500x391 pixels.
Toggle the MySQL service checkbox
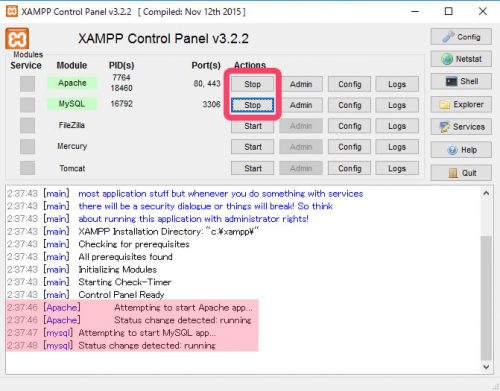click(27, 105)
